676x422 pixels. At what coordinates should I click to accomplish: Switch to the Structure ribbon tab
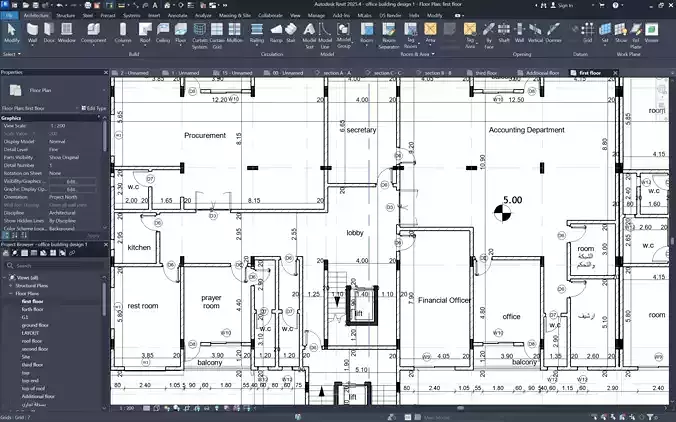(66, 16)
